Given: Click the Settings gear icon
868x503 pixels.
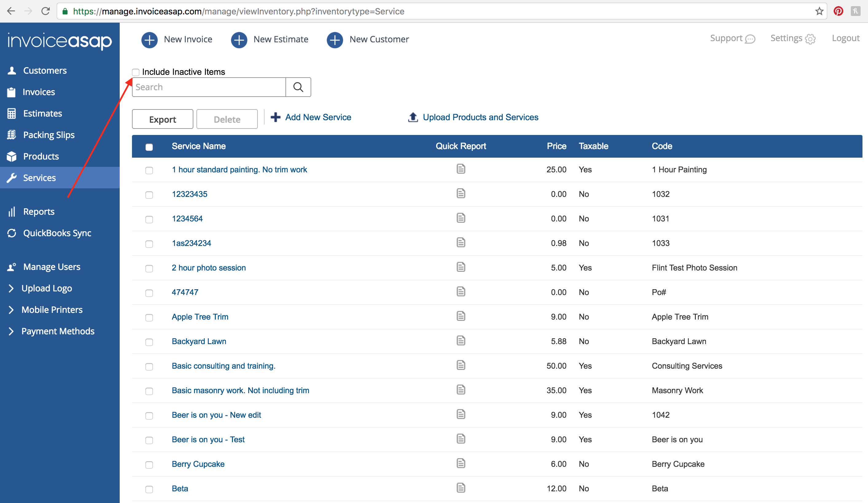Looking at the screenshot, I should (810, 39).
